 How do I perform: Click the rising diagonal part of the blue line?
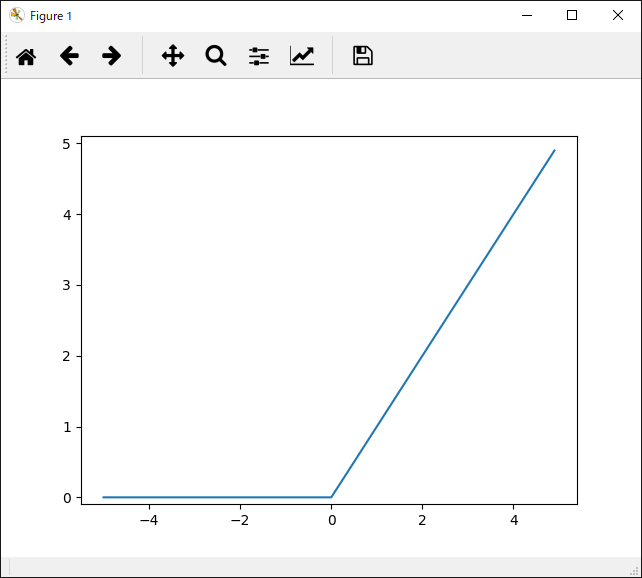point(443,323)
